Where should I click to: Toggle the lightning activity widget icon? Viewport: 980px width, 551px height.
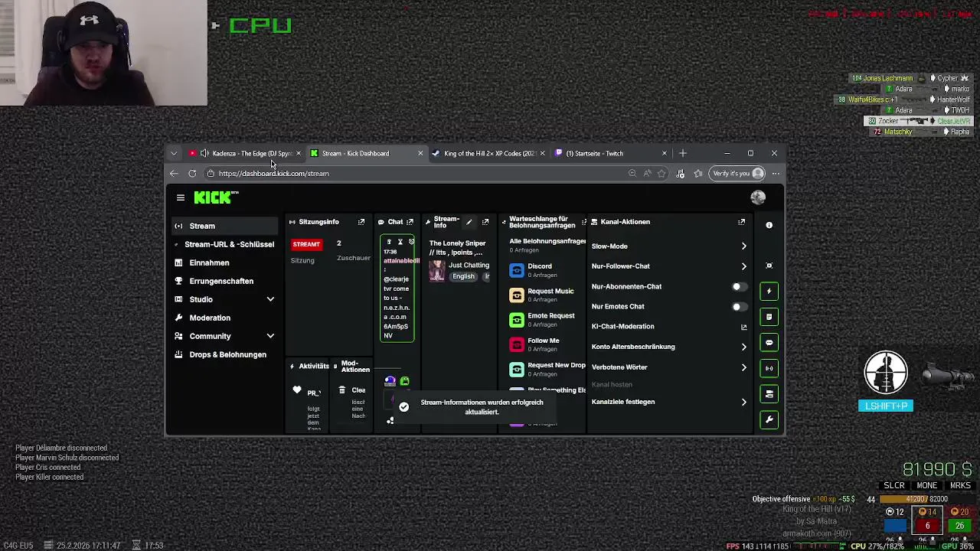[x=769, y=291]
